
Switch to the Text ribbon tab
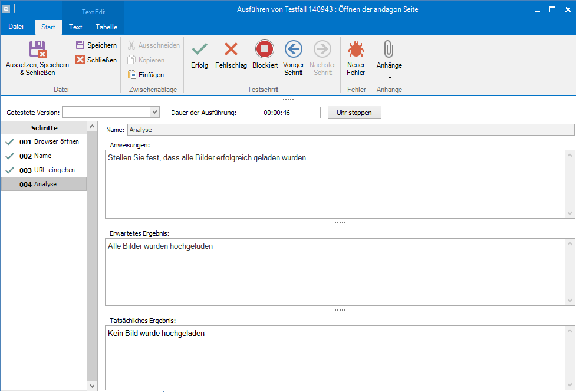coord(75,27)
